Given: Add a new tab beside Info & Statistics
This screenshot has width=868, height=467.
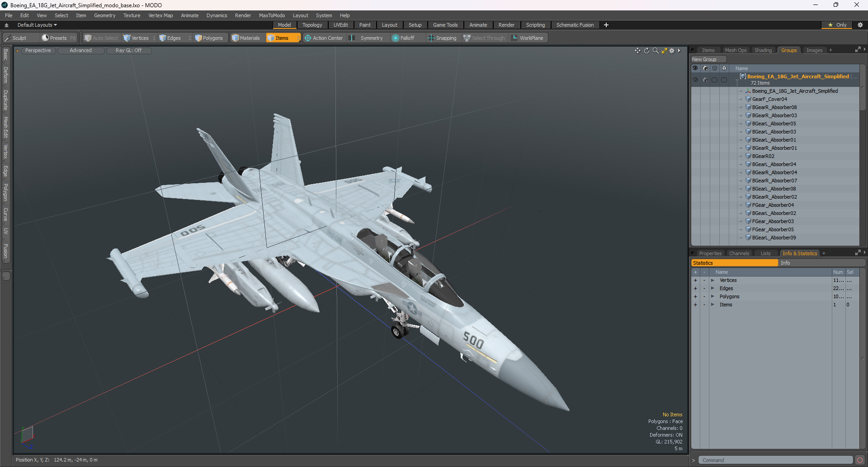Looking at the screenshot, I should click(824, 253).
